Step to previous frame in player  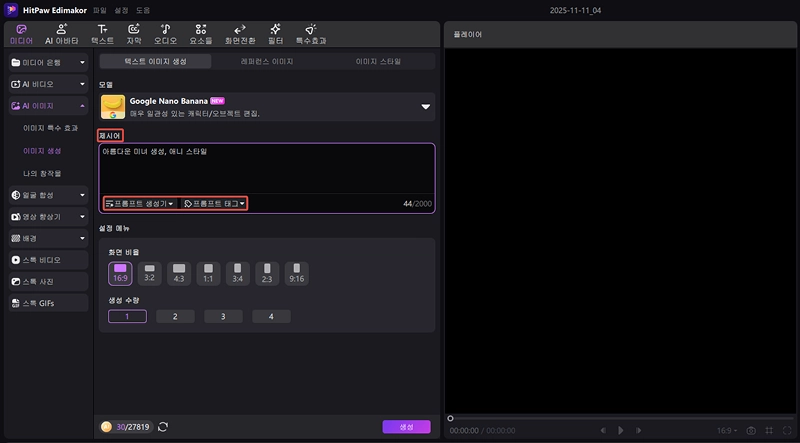tap(603, 431)
